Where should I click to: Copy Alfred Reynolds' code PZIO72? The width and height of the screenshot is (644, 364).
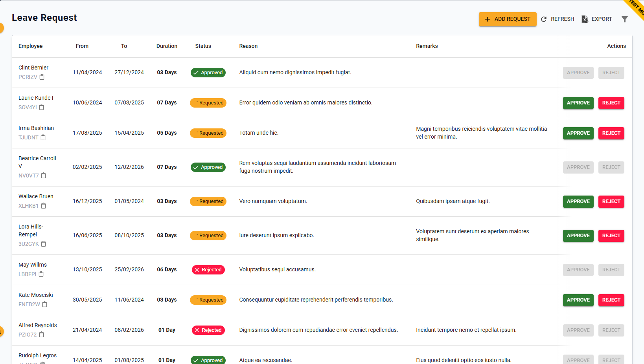42,335
